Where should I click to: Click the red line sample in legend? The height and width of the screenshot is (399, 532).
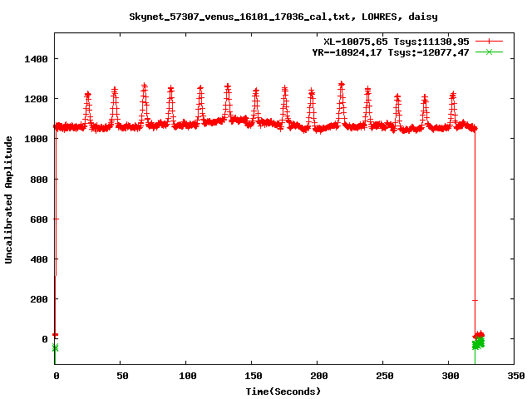[489, 42]
